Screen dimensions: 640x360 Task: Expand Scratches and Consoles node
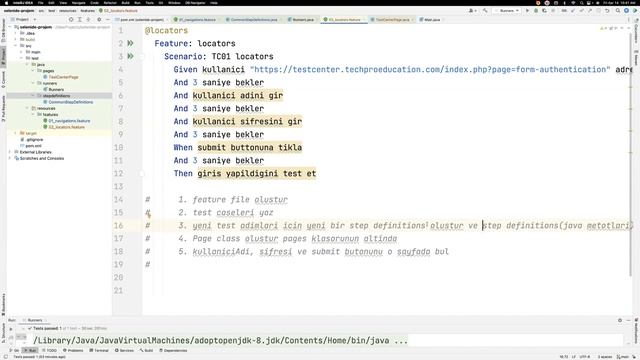[x=10, y=158]
